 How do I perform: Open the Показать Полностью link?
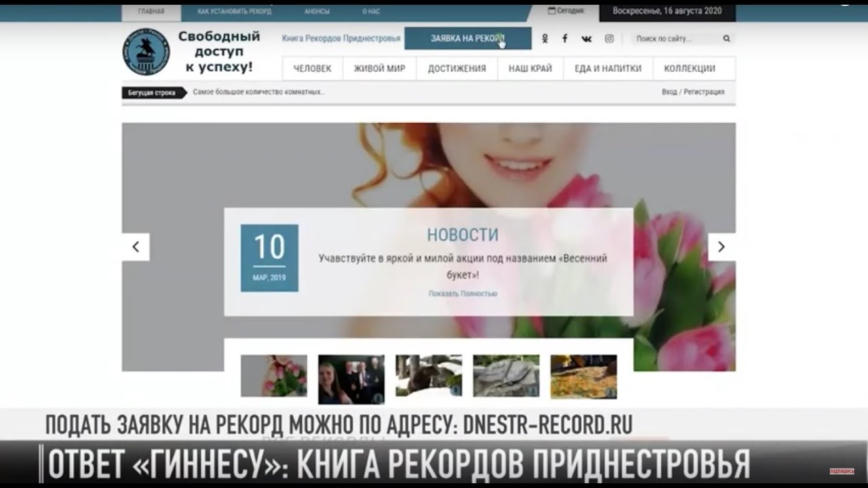(462, 293)
